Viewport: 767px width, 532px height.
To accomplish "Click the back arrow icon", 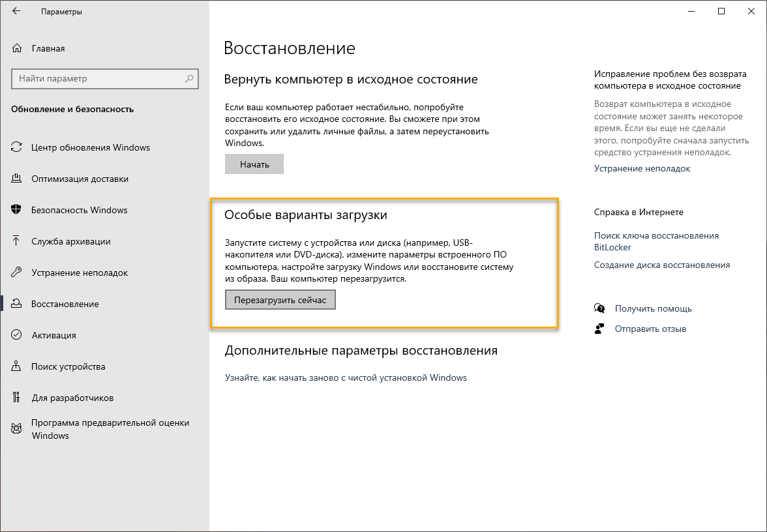I will pyautogui.click(x=16, y=12).
